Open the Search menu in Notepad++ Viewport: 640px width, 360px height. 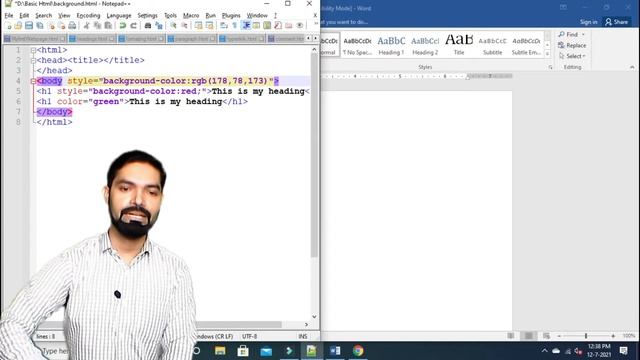44,16
